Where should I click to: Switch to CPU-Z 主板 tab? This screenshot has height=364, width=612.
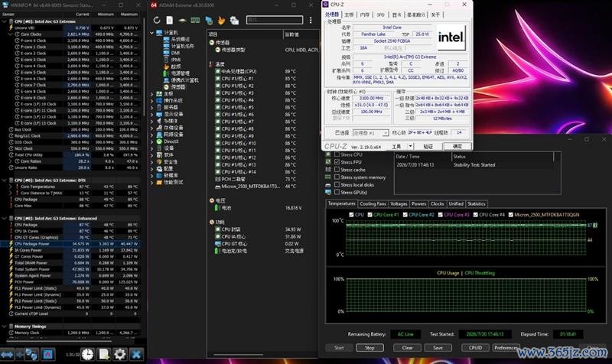click(x=349, y=15)
